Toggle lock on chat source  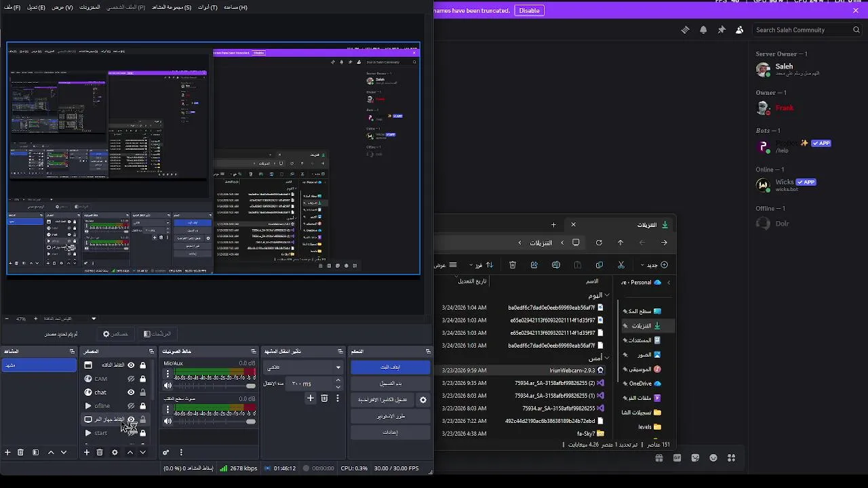(x=142, y=392)
